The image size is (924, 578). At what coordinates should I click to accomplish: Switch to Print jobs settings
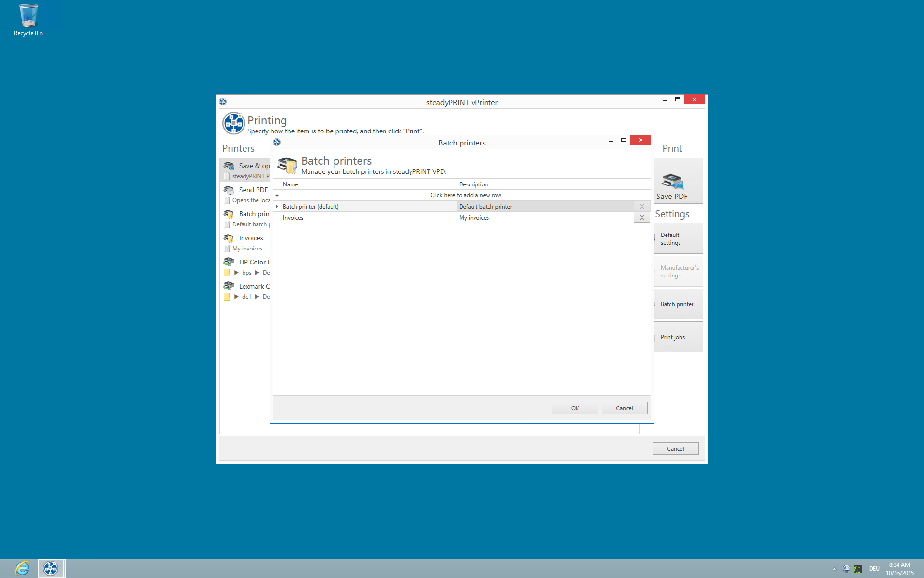click(678, 337)
